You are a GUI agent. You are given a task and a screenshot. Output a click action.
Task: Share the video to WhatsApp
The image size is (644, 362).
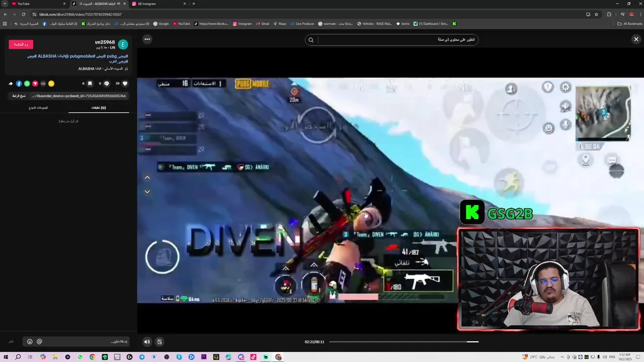tap(27, 83)
